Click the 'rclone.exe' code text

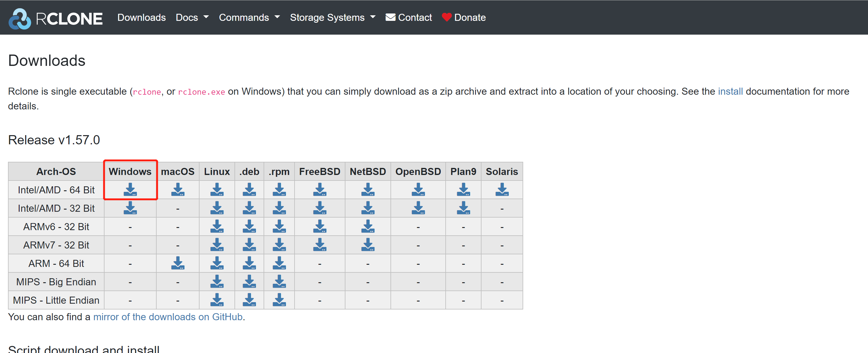(201, 92)
